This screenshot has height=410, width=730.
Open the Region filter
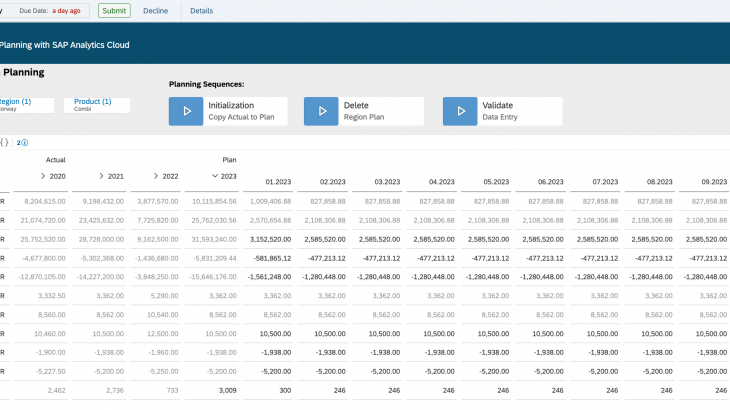[27, 105]
